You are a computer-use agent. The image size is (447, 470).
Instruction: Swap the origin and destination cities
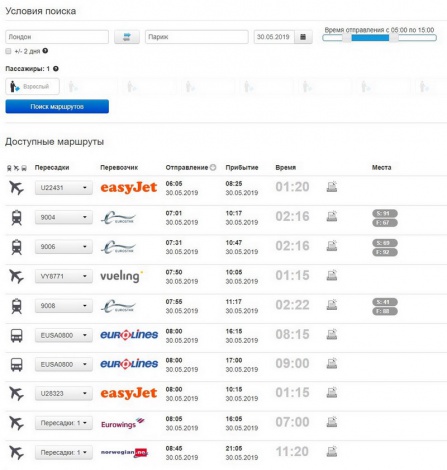(127, 37)
